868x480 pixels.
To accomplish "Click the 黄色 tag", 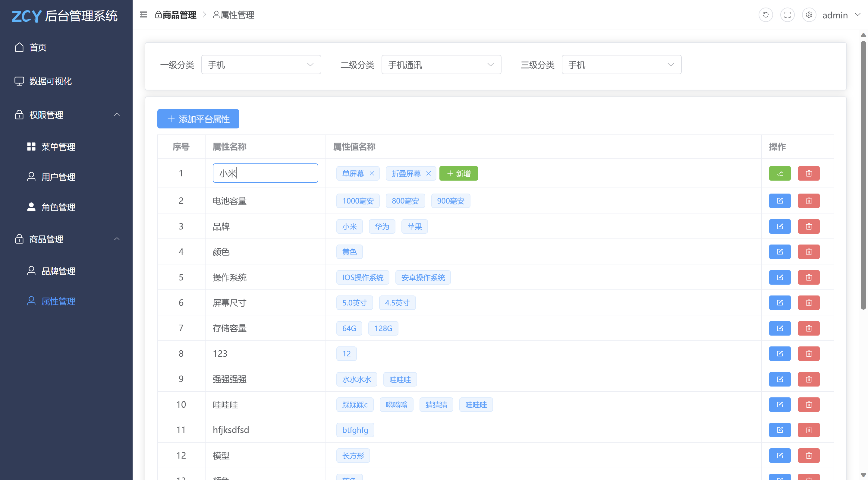I will (349, 252).
